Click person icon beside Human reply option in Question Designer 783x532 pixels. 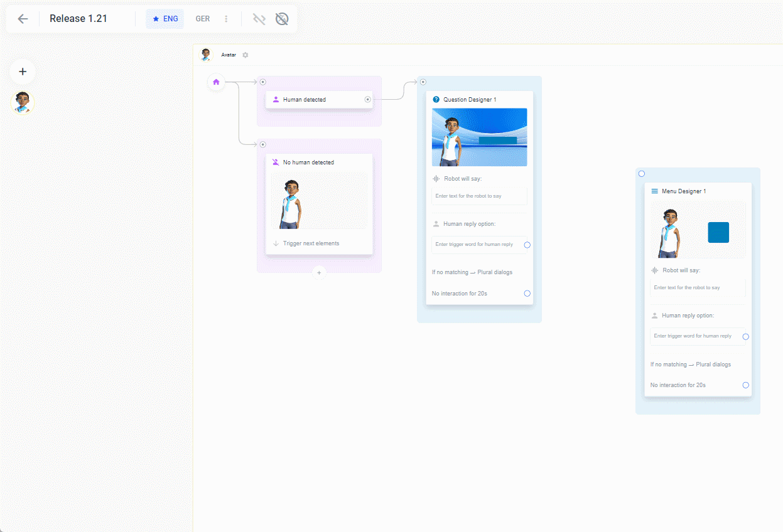pos(436,224)
